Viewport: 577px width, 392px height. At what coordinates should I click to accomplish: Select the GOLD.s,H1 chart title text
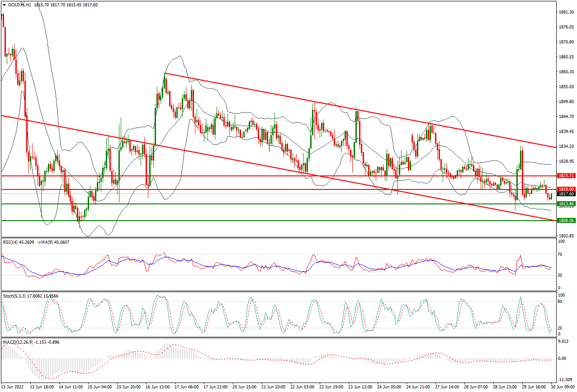pos(19,5)
